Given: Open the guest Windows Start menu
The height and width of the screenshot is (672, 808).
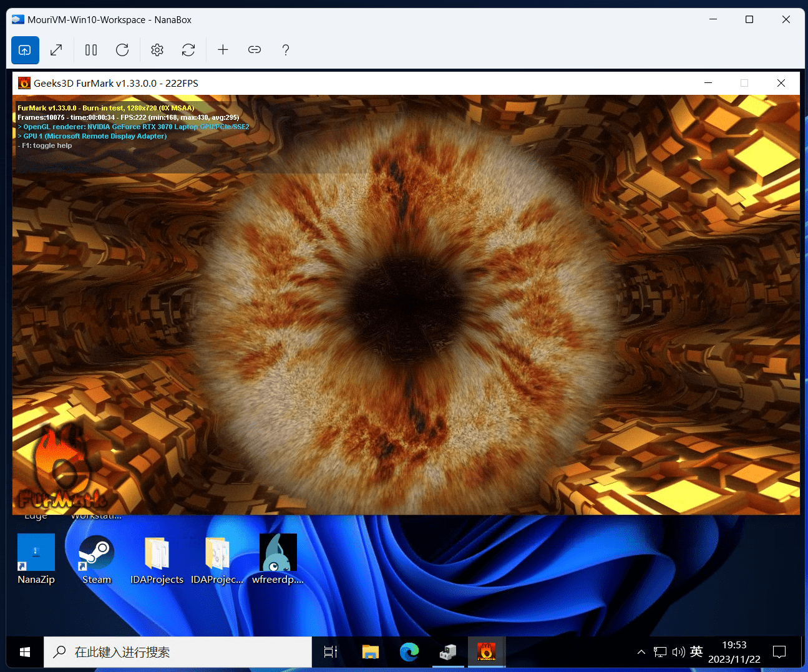Looking at the screenshot, I should [25, 652].
